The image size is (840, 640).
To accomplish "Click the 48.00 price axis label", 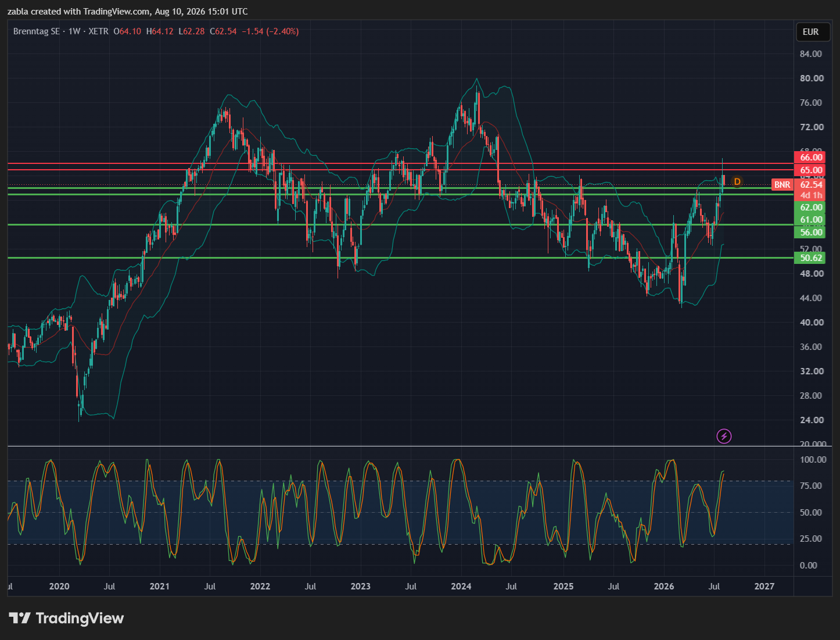I will 811,274.
